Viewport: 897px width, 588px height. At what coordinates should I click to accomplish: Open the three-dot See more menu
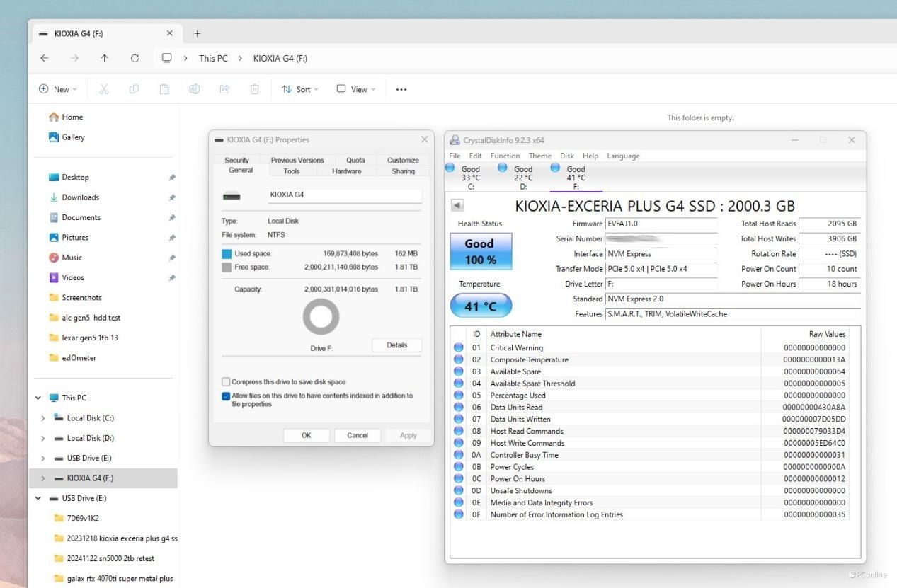tap(401, 89)
